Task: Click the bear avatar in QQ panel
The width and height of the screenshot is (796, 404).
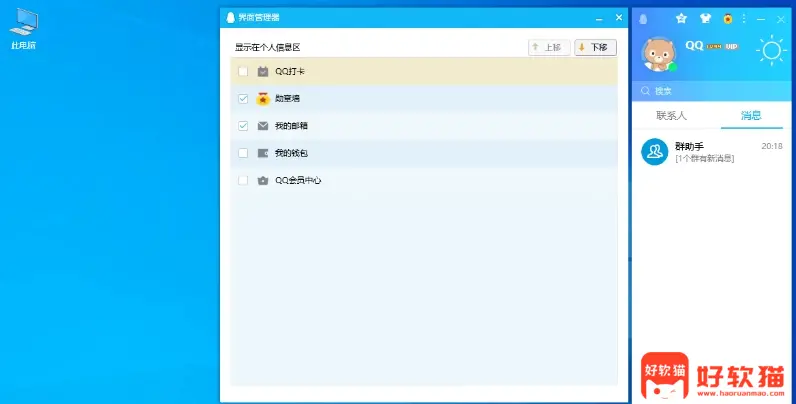Action: click(x=659, y=54)
